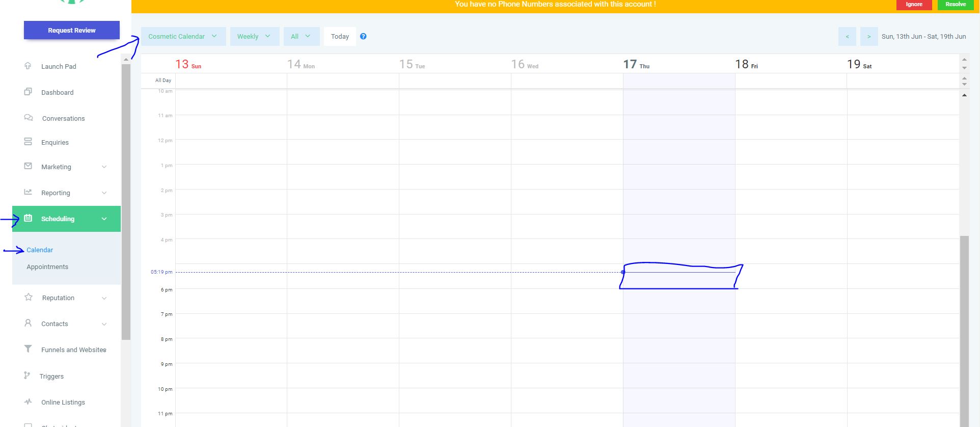The height and width of the screenshot is (427, 980).
Task: Expand the Contacts menu chevron
Action: (x=104, y=324)
